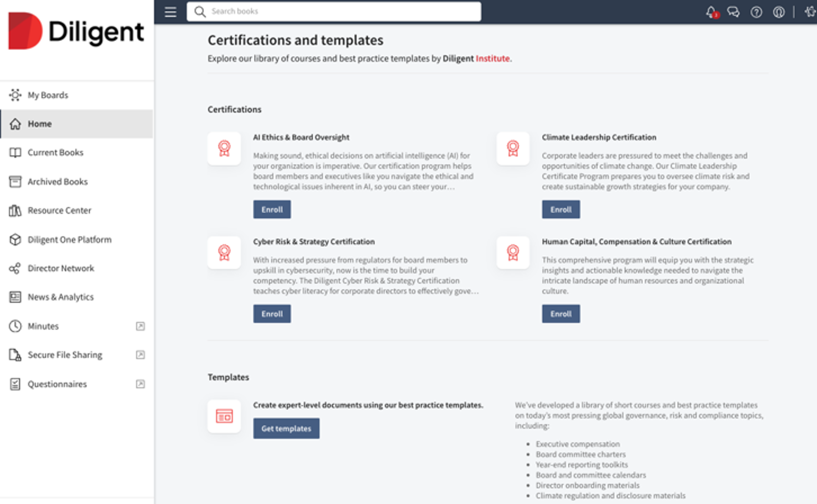Screen dimensions: 817x504
Task: Click the 'Certifications and templates' page heading
Action: tap(296, 40)
